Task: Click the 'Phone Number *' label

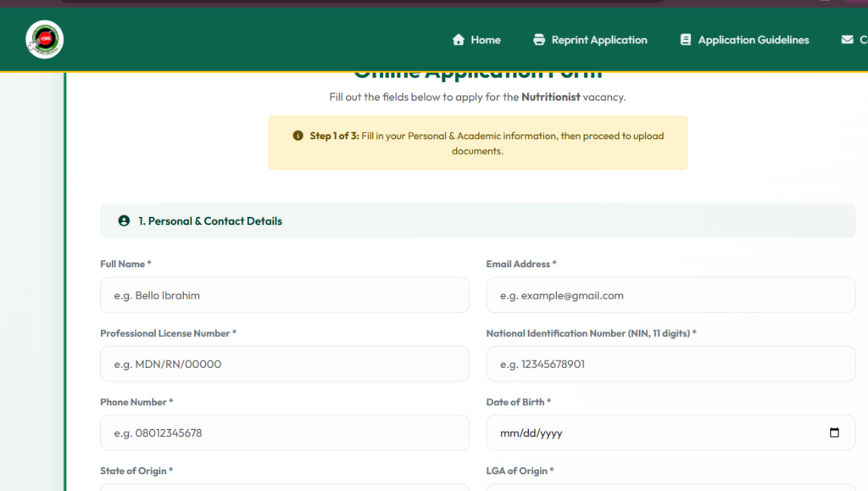Action: pyautogui.click(x=136, y=402)
